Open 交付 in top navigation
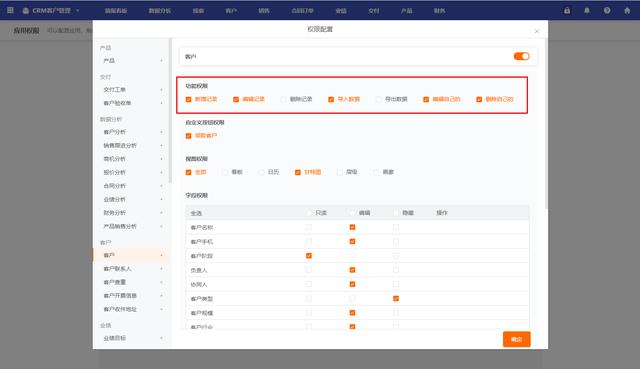 click(x=374, y=11)
